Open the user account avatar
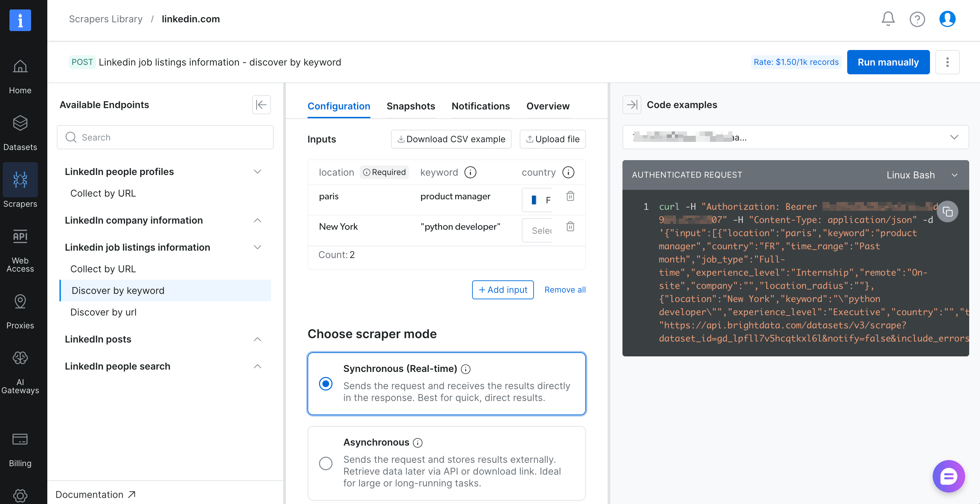980x504 pixels. 947,19
